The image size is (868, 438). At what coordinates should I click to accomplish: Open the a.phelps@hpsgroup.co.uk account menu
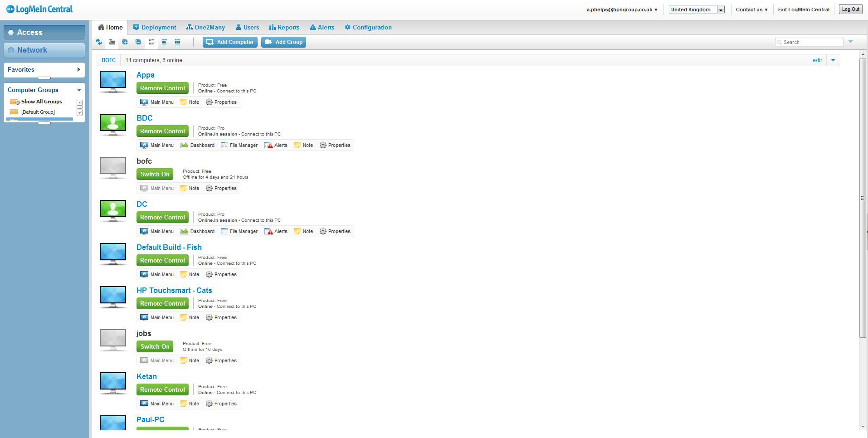(x=622, y=10)
